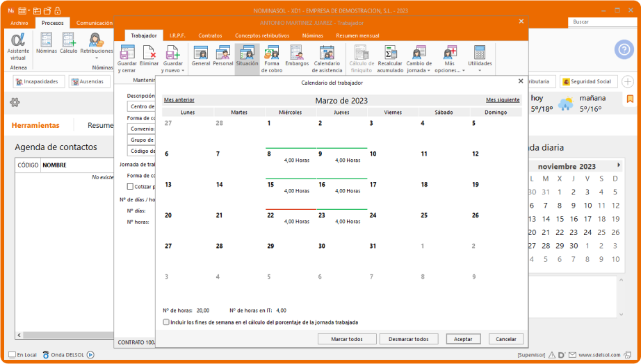Click the mail envelope icon in status bar
Image resolution: width=641 pixels, height=364 pixels.
572,354
